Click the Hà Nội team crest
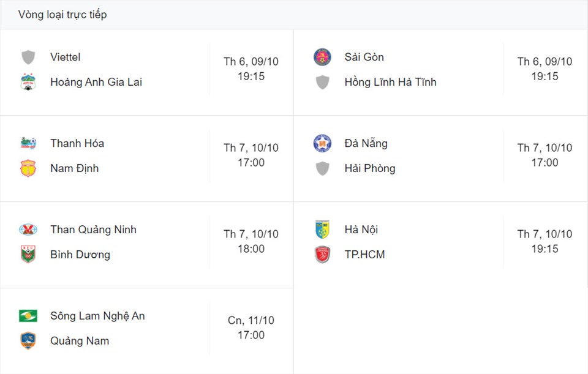The width and height of the screenshot is (588, 374). [322, 230]
